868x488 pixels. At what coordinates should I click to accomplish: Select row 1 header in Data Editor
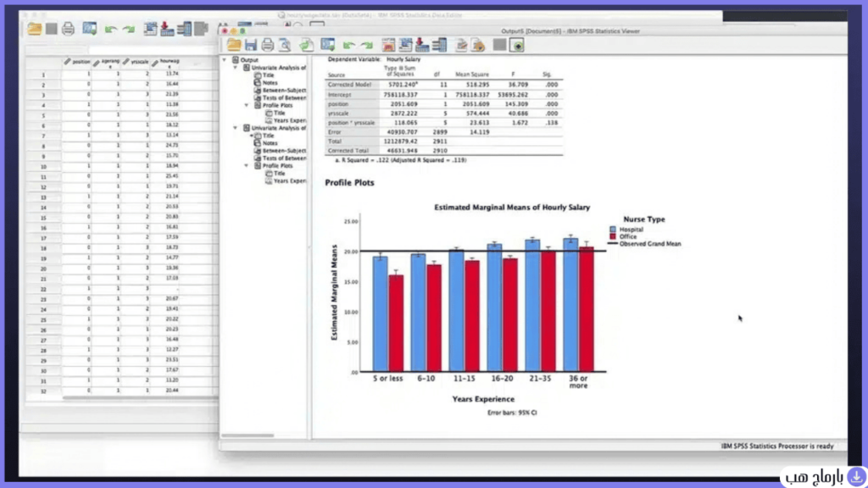(x=43, y=75)
